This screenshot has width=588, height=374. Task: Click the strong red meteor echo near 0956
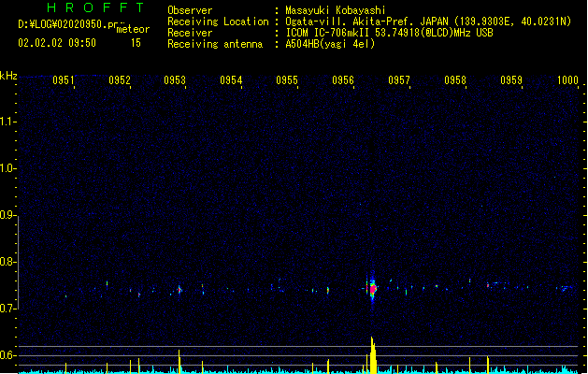pos(373,289)
